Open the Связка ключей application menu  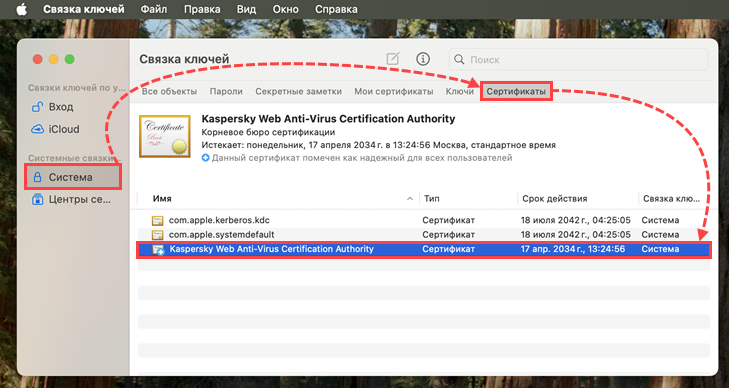(84, 9)
